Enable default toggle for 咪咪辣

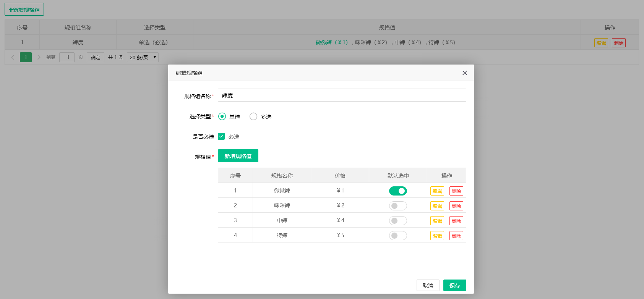398,206
